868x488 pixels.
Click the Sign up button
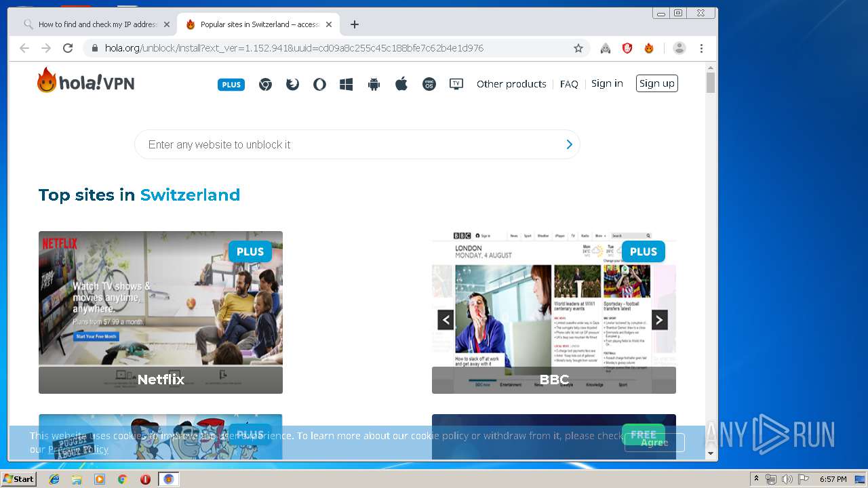coord(657,83)
